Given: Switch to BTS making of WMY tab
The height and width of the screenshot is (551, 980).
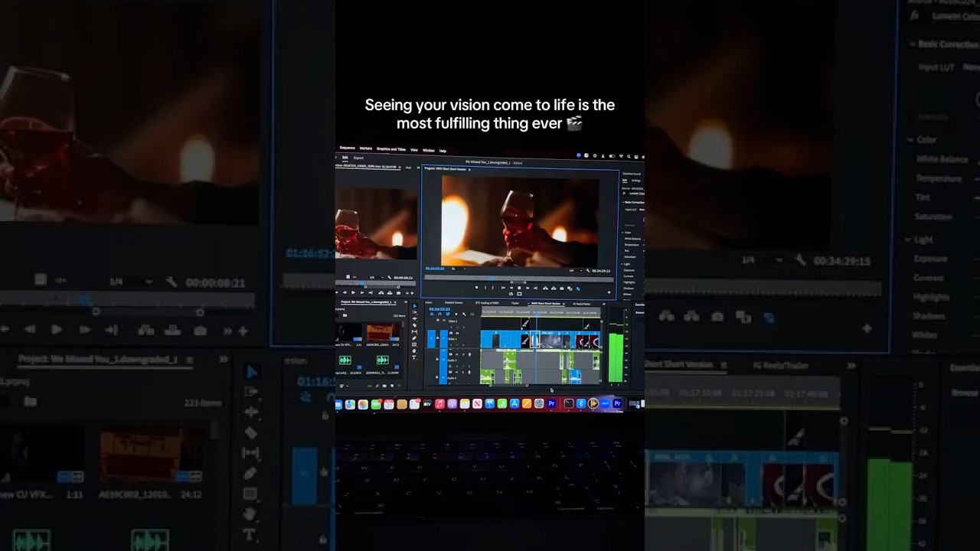Looking at the screenshot, I should [x=487, y=303].
